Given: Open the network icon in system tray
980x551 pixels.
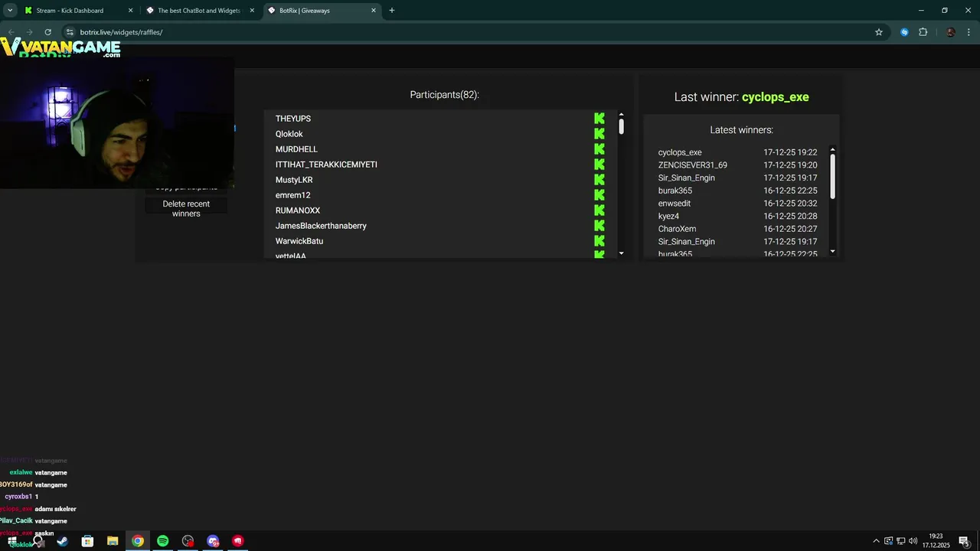Looking at the screenshot, I should click(900, 541).
